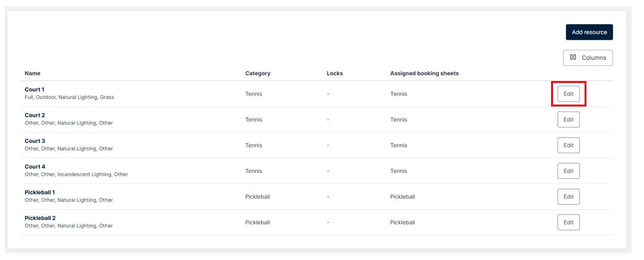
Task: Select the Pickleball 2 name
Action: [x=40, y=218]
